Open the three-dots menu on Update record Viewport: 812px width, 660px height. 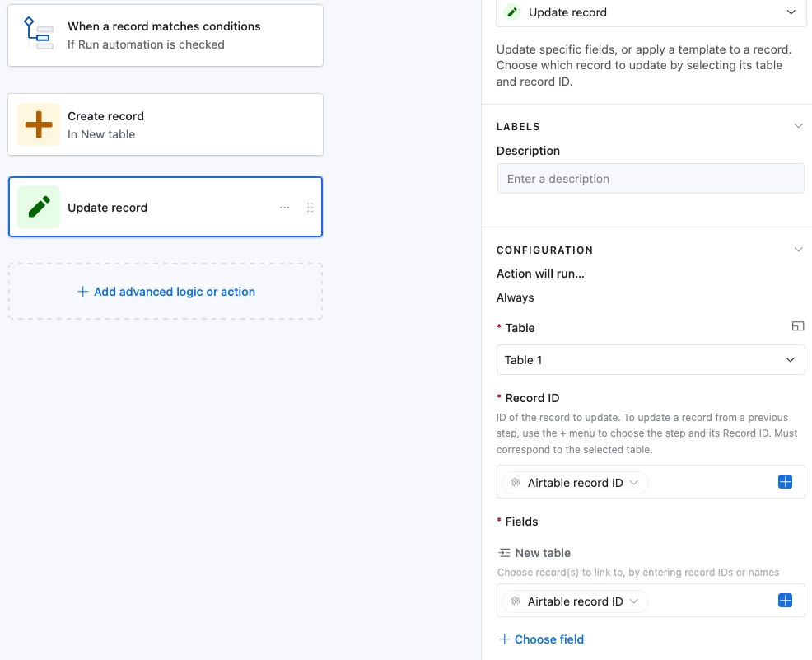coord(285,208)
